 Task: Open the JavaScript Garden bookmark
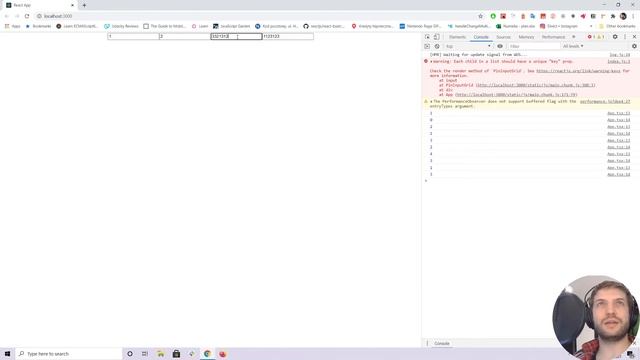tap(231, 26)
